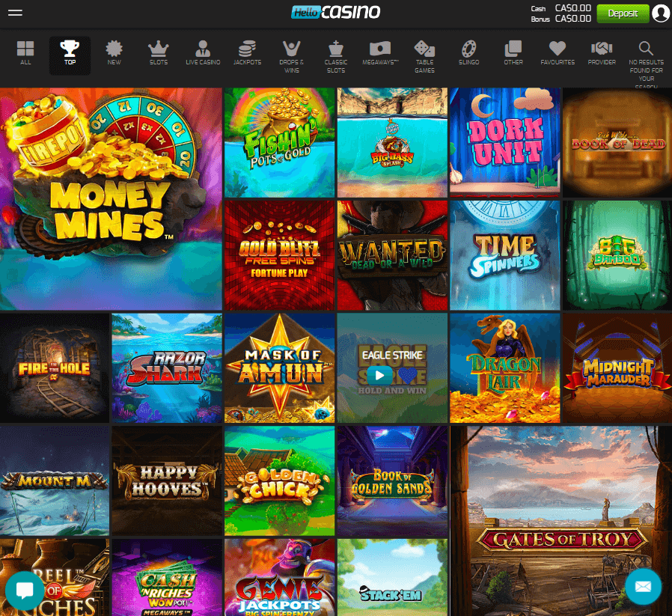Open the Stack 'Em game
The image size is (672, 616).
tap(392, 577)
